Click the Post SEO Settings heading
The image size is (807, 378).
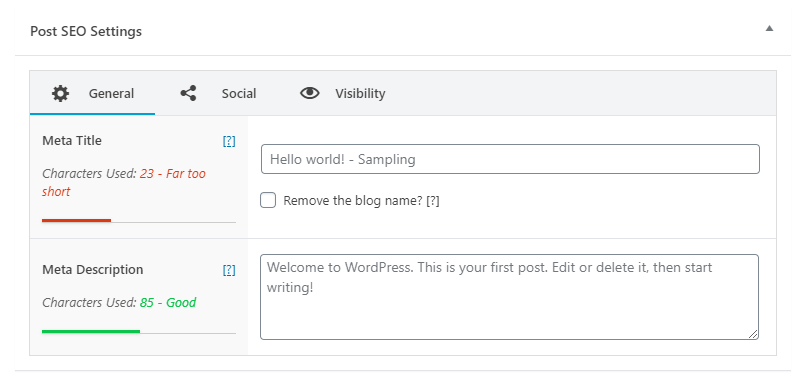tap(86, 31)
